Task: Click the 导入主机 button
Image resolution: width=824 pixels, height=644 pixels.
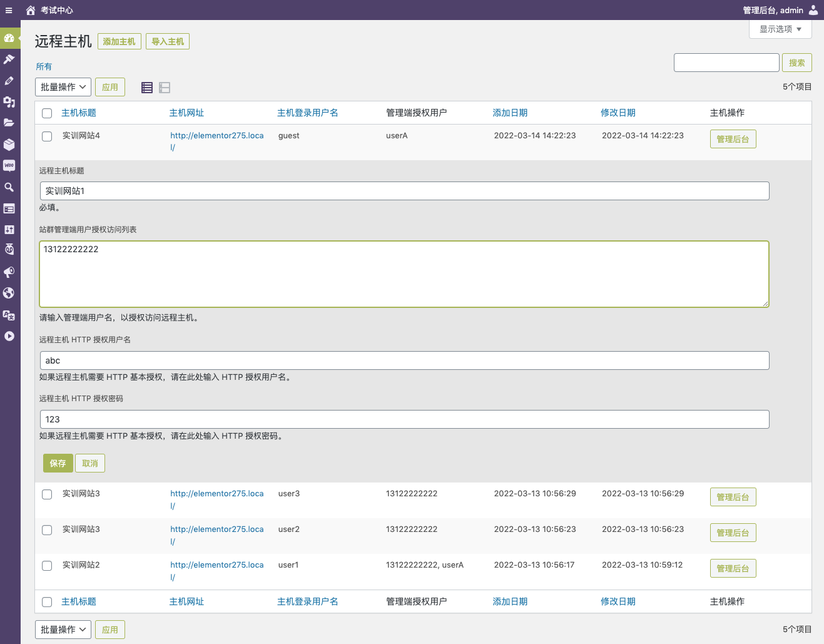Action: [168, 41]
